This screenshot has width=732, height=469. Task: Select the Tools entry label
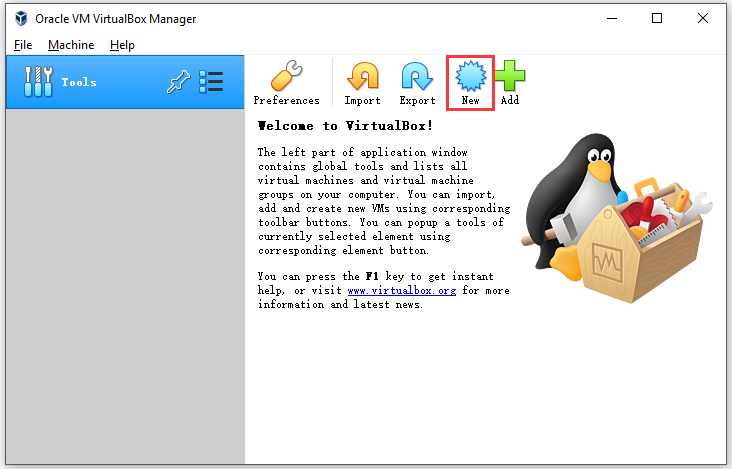click(x=79, y=82)
